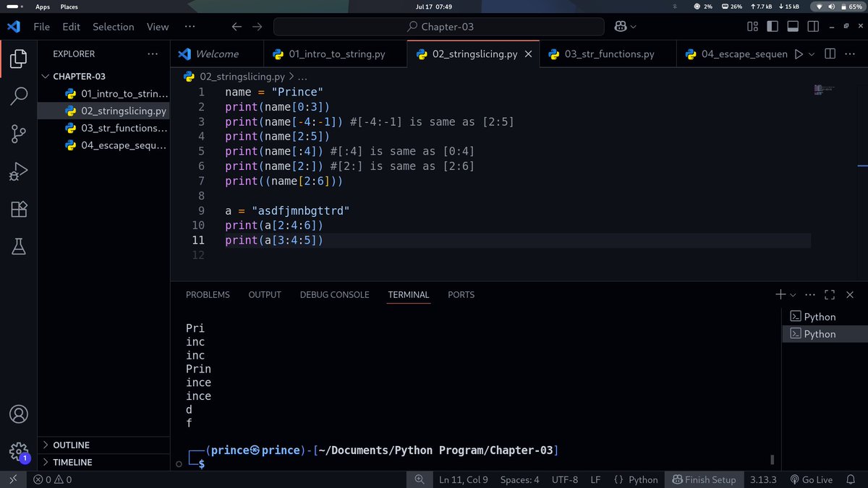868x488 pixels.
Task: Split the editor to the right
Action: [x=830, y=54]
